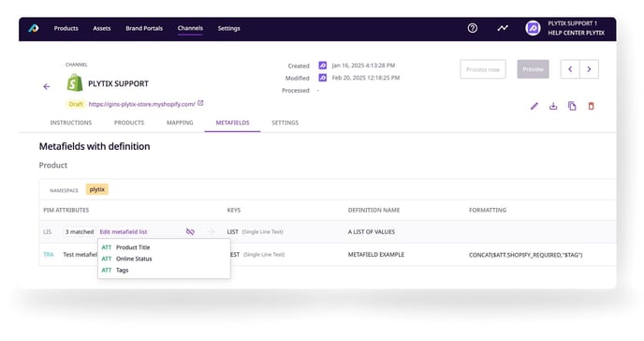Viewport: 644px width, 341px height.
Task: Click the plytix namespace tag
Action: click(97, 189)
